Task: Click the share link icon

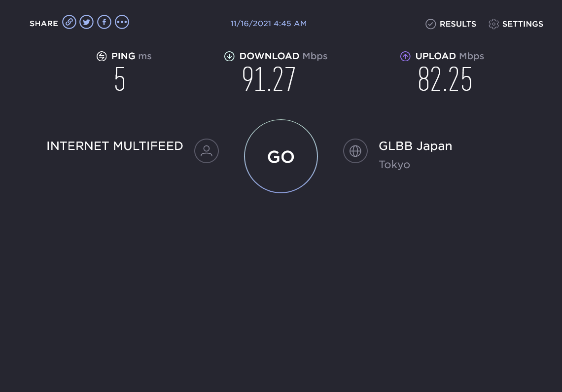Action: 69,22
